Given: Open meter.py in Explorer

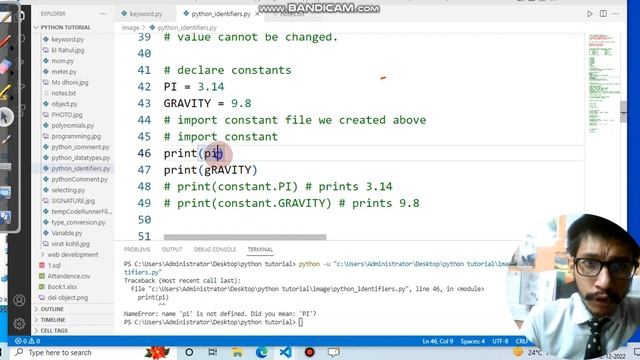Looking at the screenshot, I should tap(64, 71).
